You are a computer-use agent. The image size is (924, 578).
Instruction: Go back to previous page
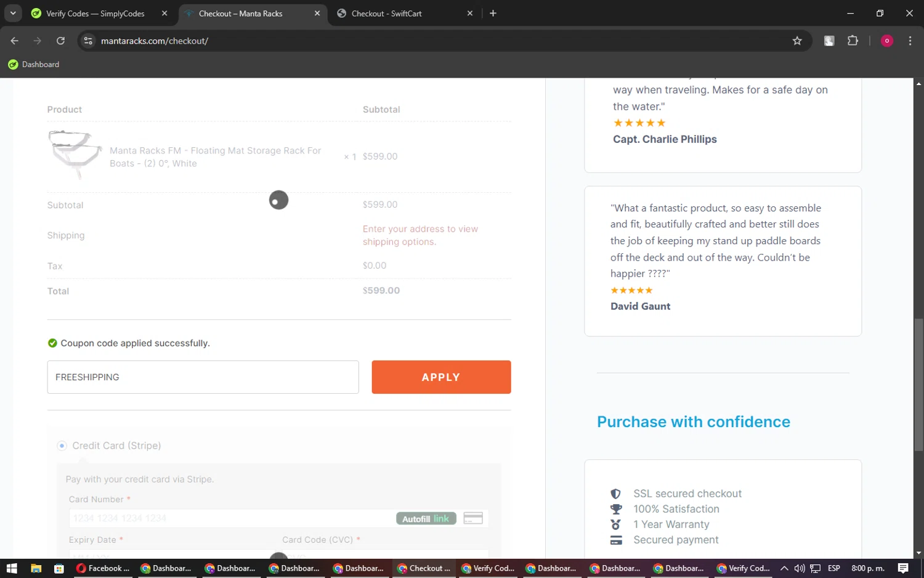point(14,41)
